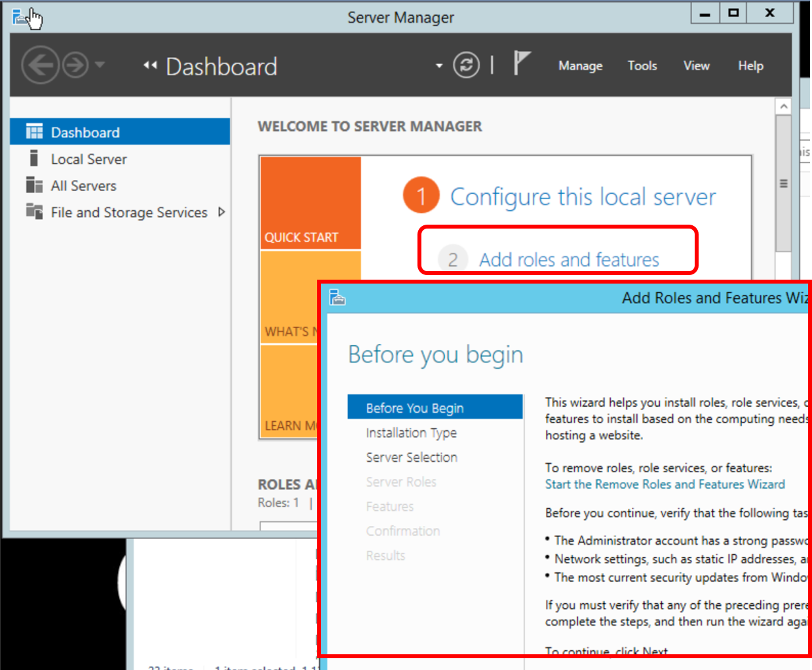Expand the File and Storage Services arrow

[222, 212]
